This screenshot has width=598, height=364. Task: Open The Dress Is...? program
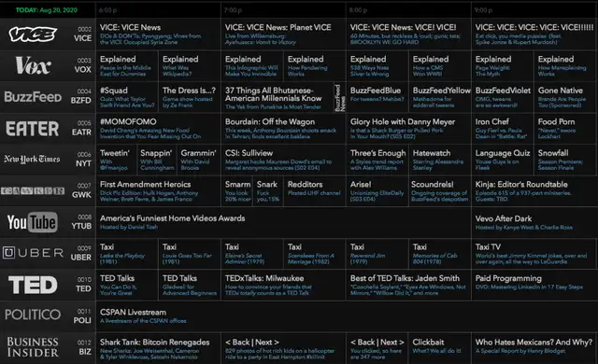[x=190, y=97]
